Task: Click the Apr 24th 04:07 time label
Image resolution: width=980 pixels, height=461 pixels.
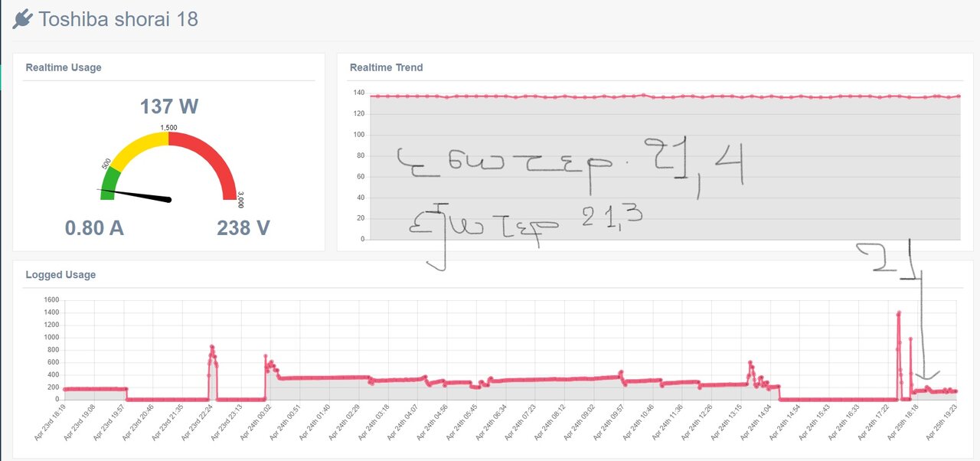Action: pyautogui.click(x=403, y=422)
